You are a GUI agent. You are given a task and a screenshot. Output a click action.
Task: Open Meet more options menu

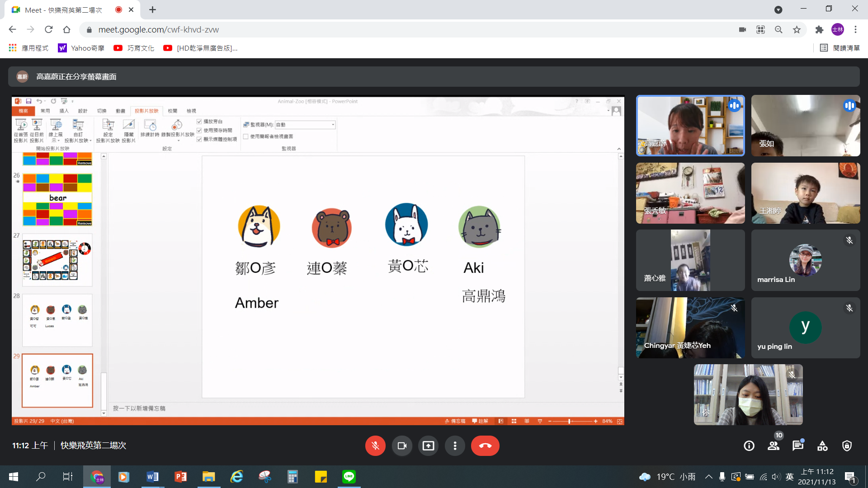[x=455, y=446]
